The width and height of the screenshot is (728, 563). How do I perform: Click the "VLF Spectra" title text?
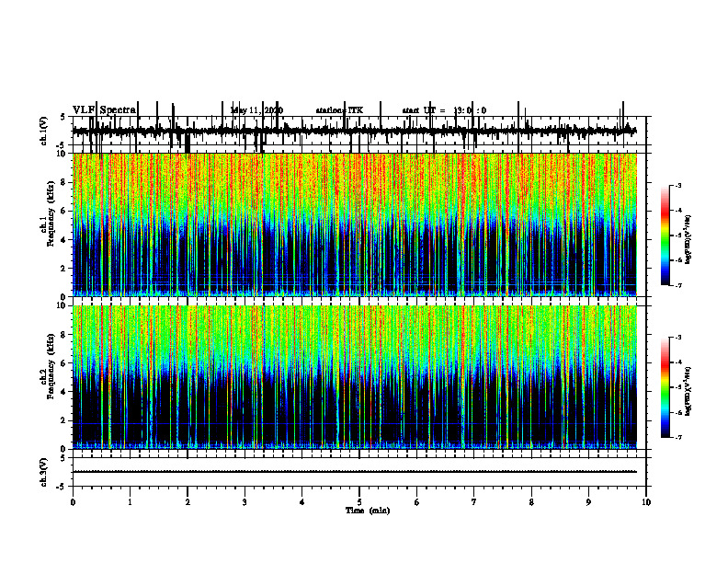(105, 110)
